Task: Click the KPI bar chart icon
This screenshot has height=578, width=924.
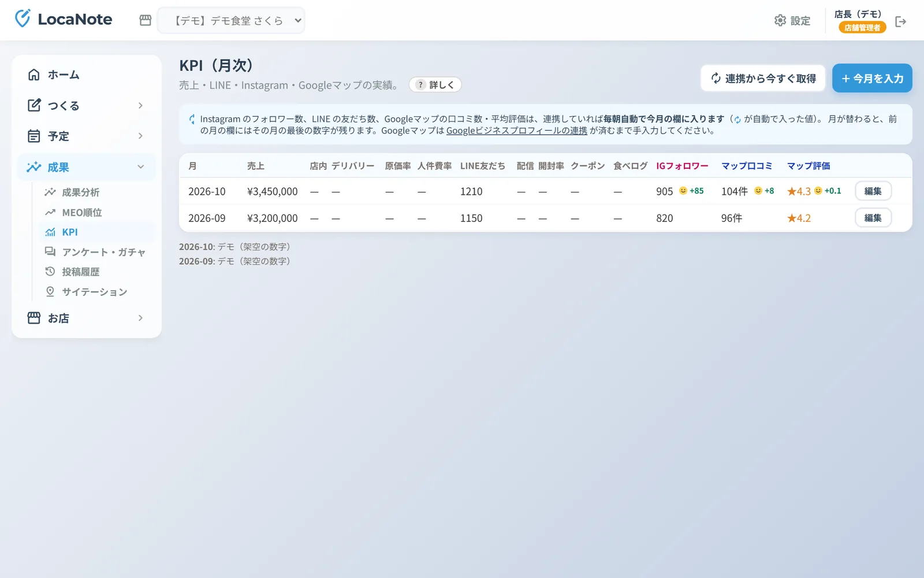Action: point(50,232)
